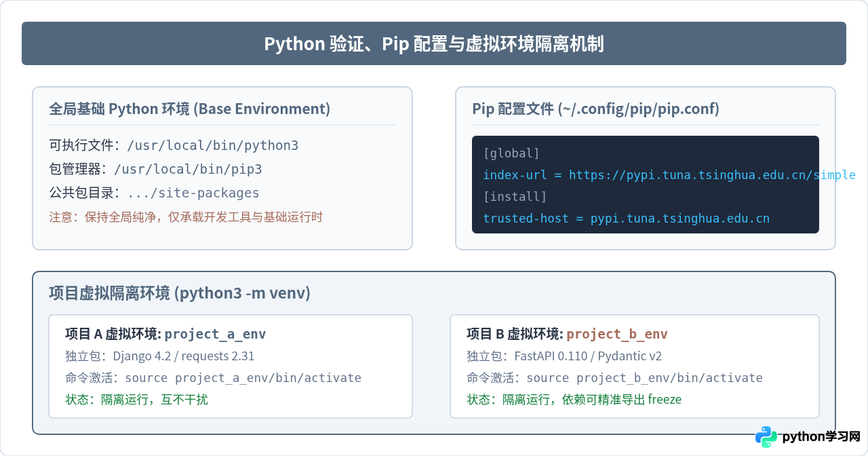The height and width of the screenshot is (456, 868).
Task: Select the 'trusted-host = pypi.tuna.tsinghua.edu.cn' line
Action: pyautogui.click(x=626, y=218)
